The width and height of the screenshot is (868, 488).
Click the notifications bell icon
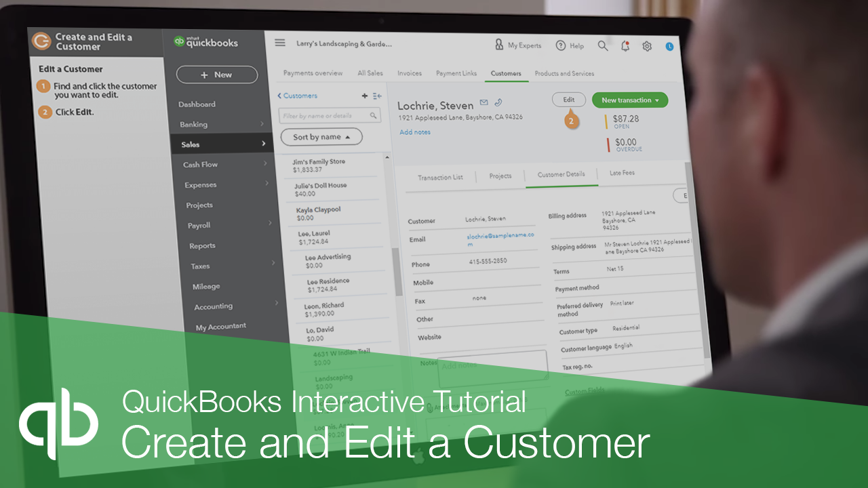(625, 45)
